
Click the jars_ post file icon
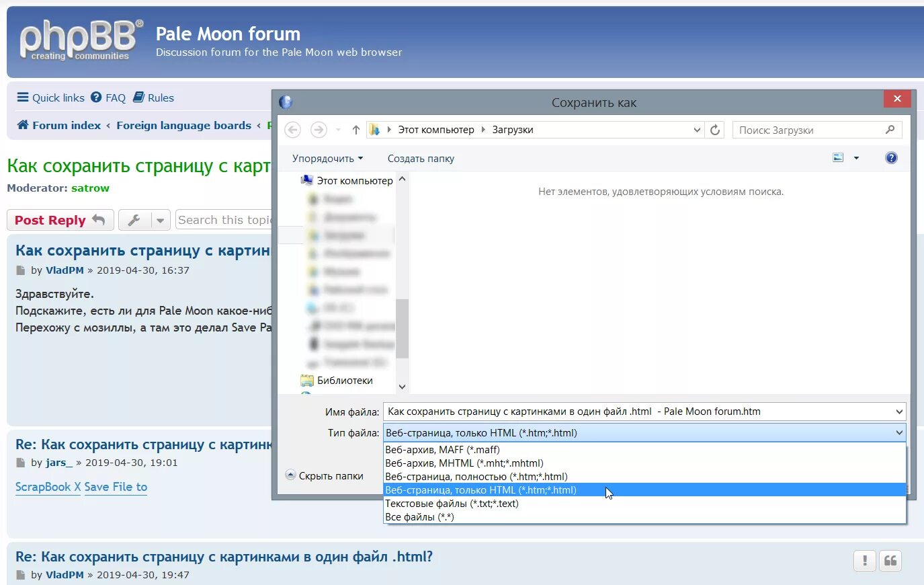coord(20,463)
